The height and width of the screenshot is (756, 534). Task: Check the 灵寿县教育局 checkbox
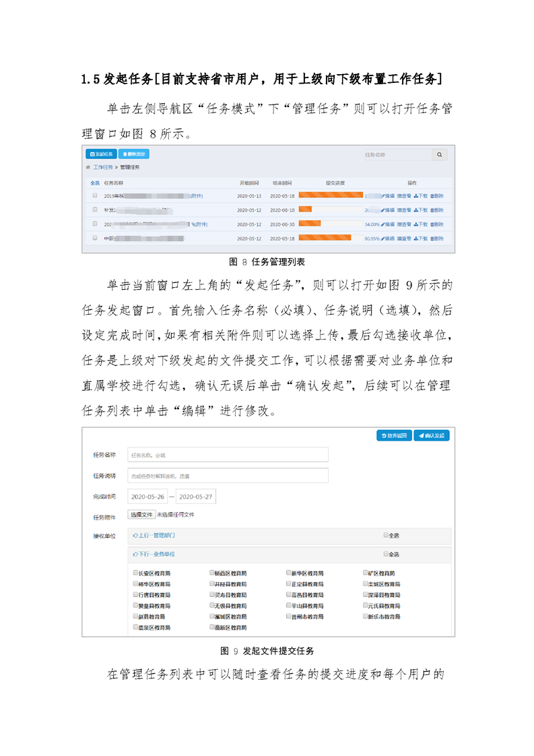coord(211,594)
